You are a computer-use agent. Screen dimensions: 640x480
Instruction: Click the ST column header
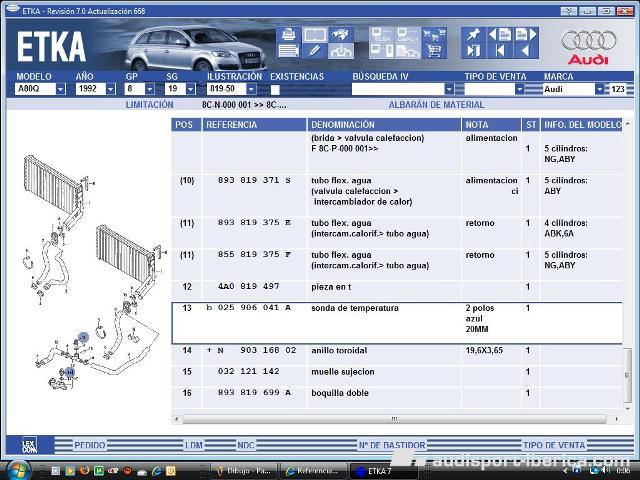(531, 124)
